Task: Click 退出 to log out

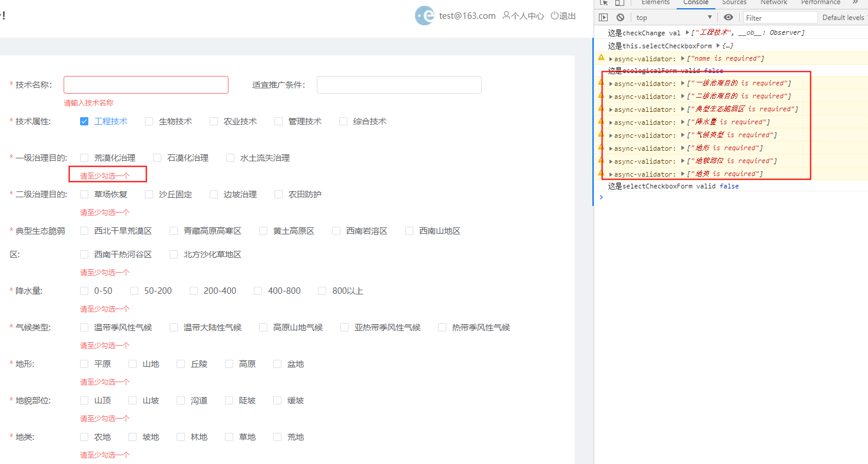Action: tap(568, 16)
